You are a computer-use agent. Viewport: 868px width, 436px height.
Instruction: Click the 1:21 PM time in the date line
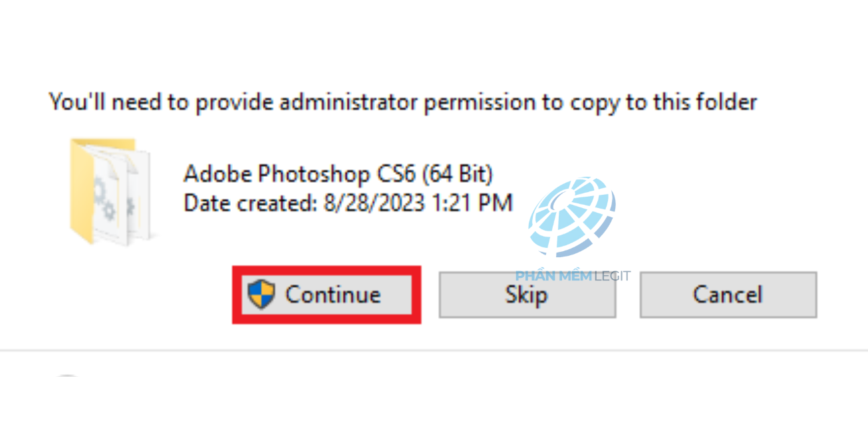click(x=472, y=203)
